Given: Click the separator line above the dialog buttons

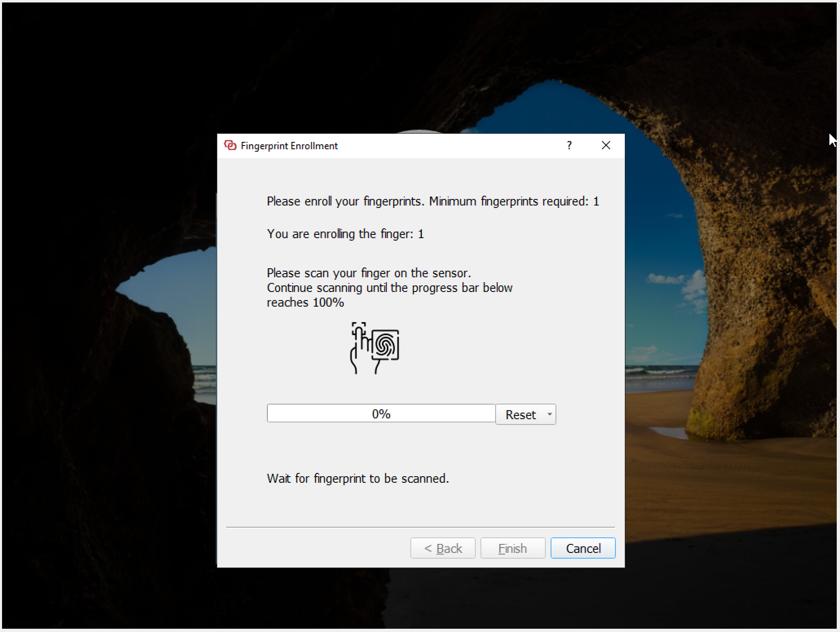Looking at the screenshot, I should point(420,527).
